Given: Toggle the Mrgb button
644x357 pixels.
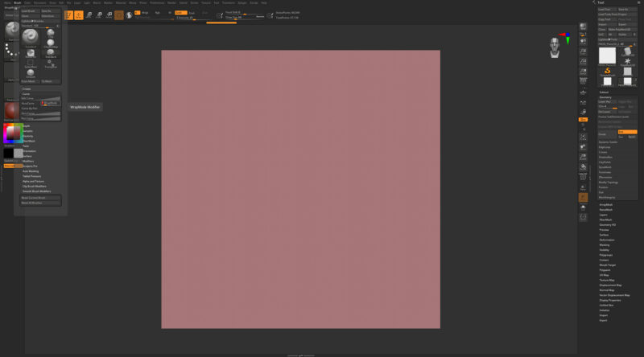Looking at the screenshot, I should (x=144, y=13).
